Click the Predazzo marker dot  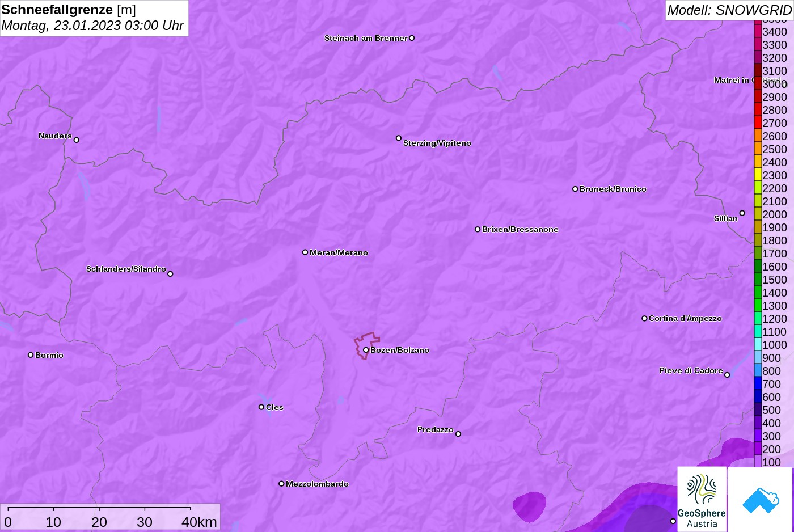click(x=458, y=434)
